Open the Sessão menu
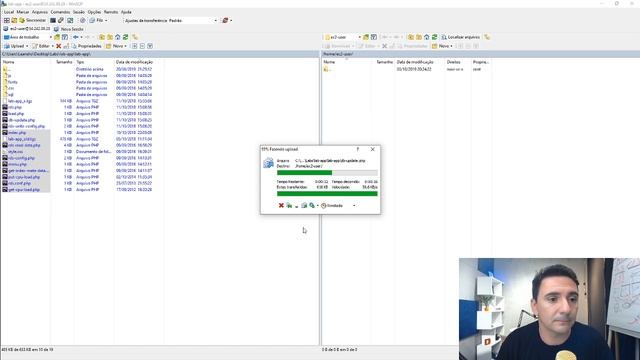Image resolution: width=640 pixels, height=360 pixels. [x=79, y=12]
